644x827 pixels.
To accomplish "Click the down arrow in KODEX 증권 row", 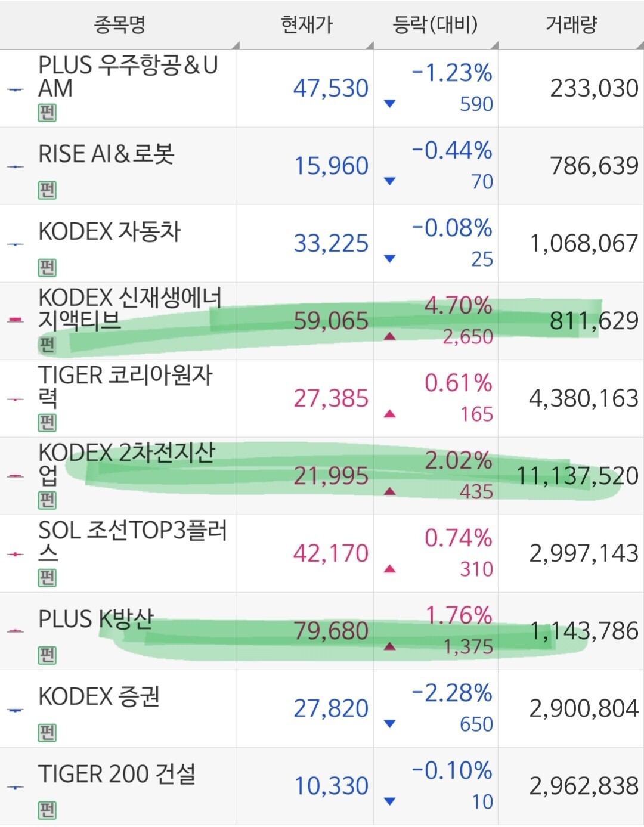I will (x=390, y=724).
